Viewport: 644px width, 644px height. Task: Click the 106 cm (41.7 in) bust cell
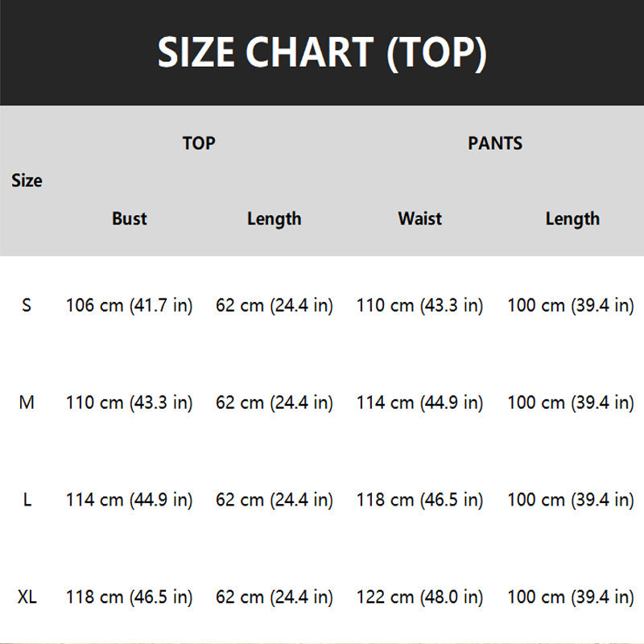click(129, 306)
